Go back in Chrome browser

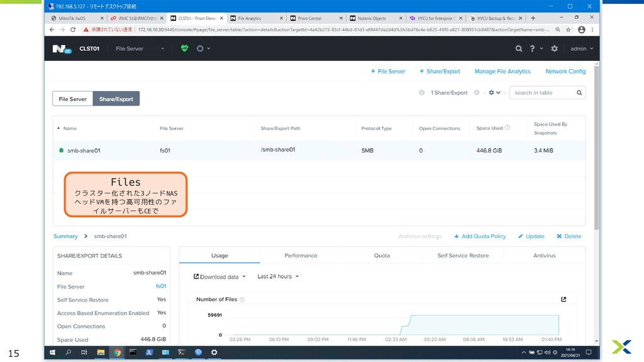coord(52,30)
